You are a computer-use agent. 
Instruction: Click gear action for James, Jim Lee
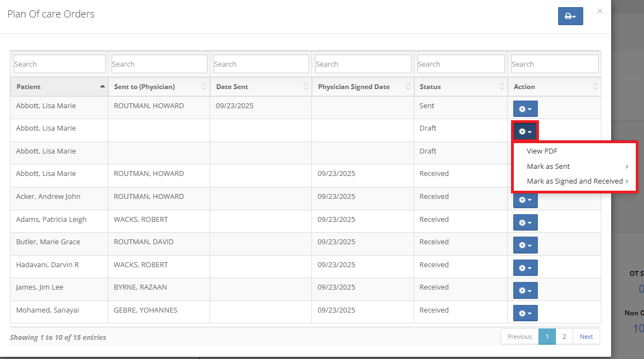(x=525, y=291)
